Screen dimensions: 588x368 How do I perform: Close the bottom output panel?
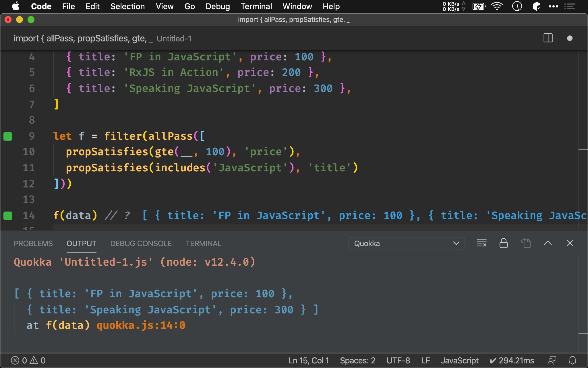click(570, 243)
